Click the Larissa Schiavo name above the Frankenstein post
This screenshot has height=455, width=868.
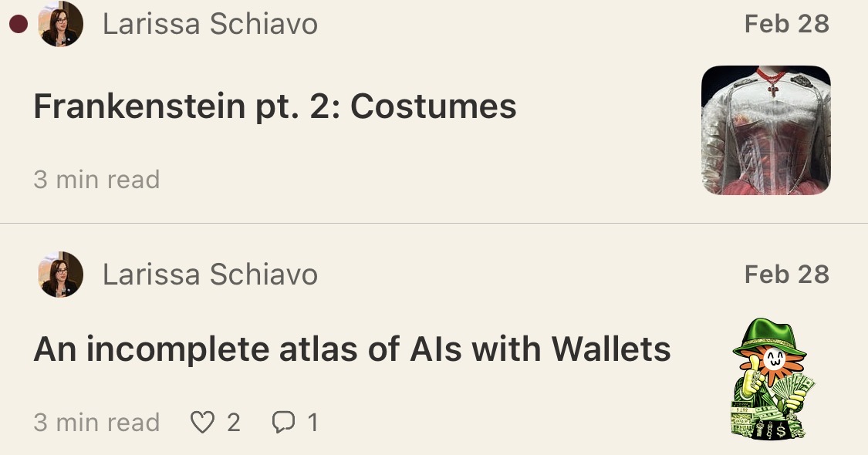click(x=210, y=25)
